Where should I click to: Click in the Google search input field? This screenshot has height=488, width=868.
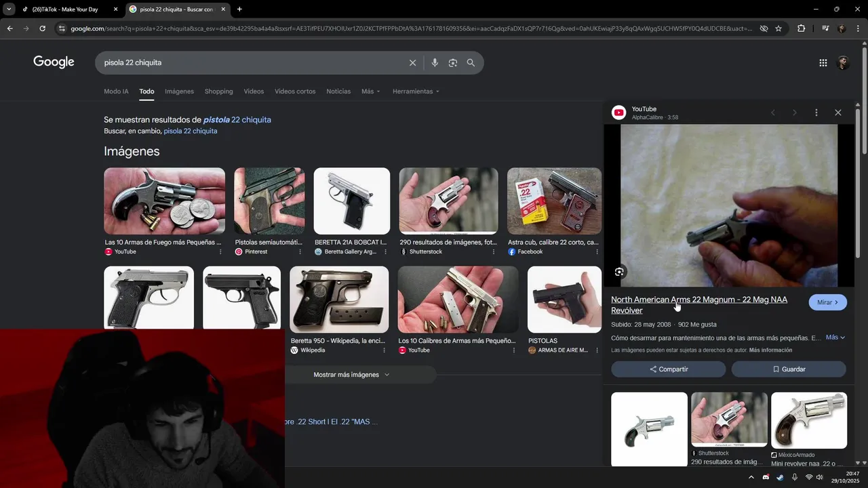(x=251, y=62)
